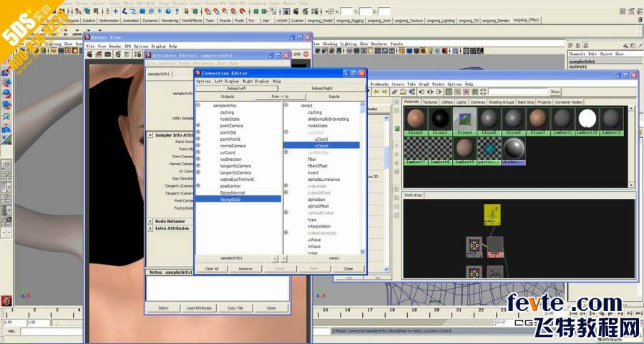Click Reload Left button
The image size is (644, 344).
pyautogui.click(x=237, y=88)
